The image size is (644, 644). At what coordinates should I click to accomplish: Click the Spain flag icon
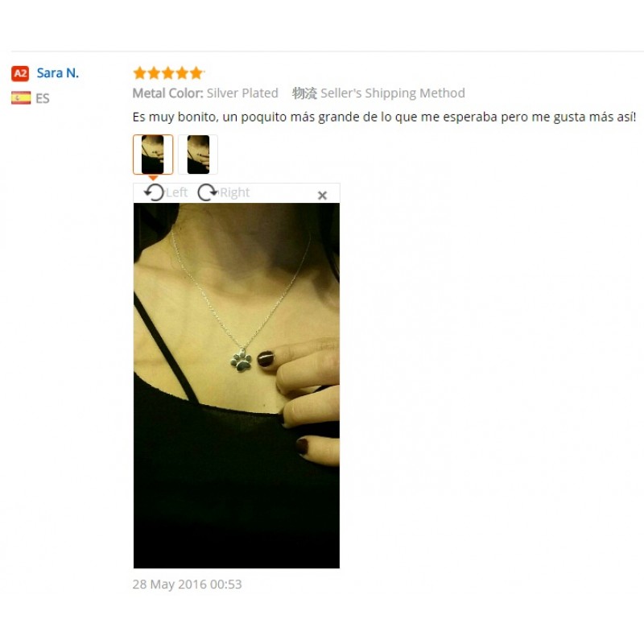pos(21,97)
